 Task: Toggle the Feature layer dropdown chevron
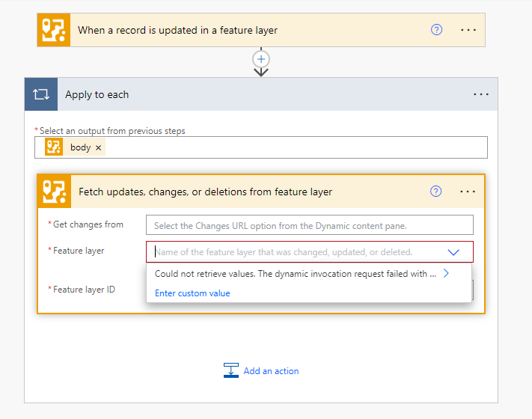click(x=453, y=252)
